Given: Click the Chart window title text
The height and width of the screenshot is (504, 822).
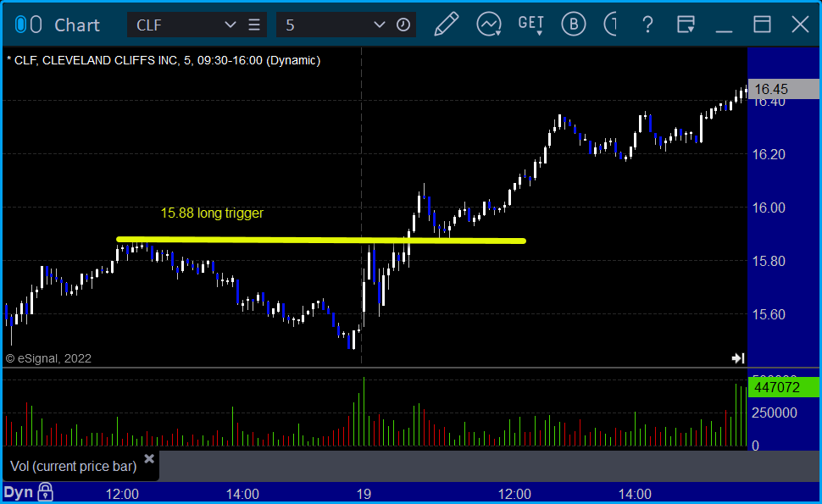Looking at the screenshot, I should pyautogui.click(x=77, y=25).
